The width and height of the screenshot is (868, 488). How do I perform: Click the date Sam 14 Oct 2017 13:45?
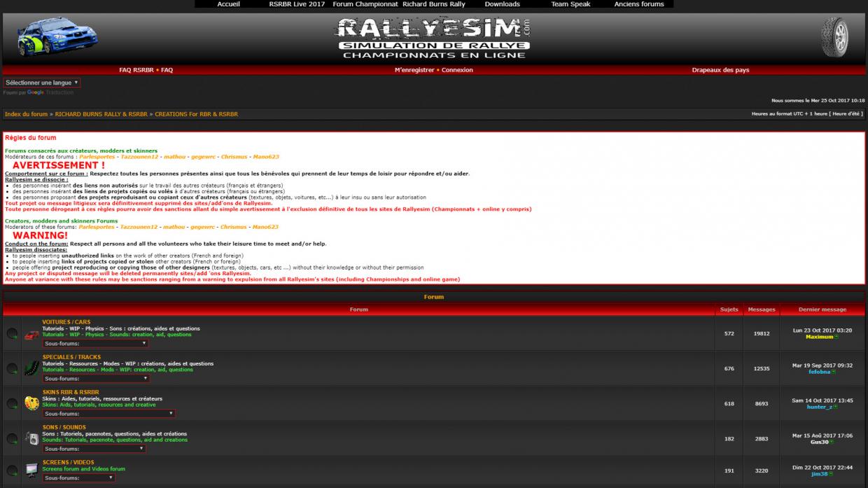click(822, 400)
